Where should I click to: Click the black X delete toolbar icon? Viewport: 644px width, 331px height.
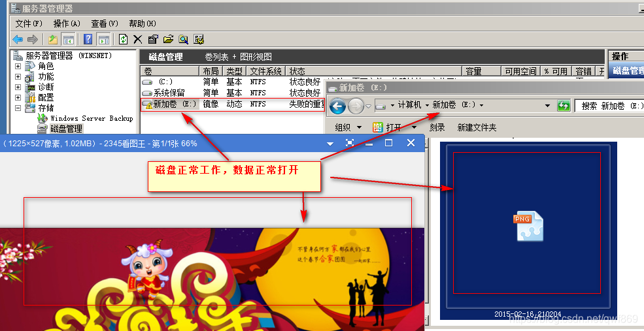tap(137, 39)
